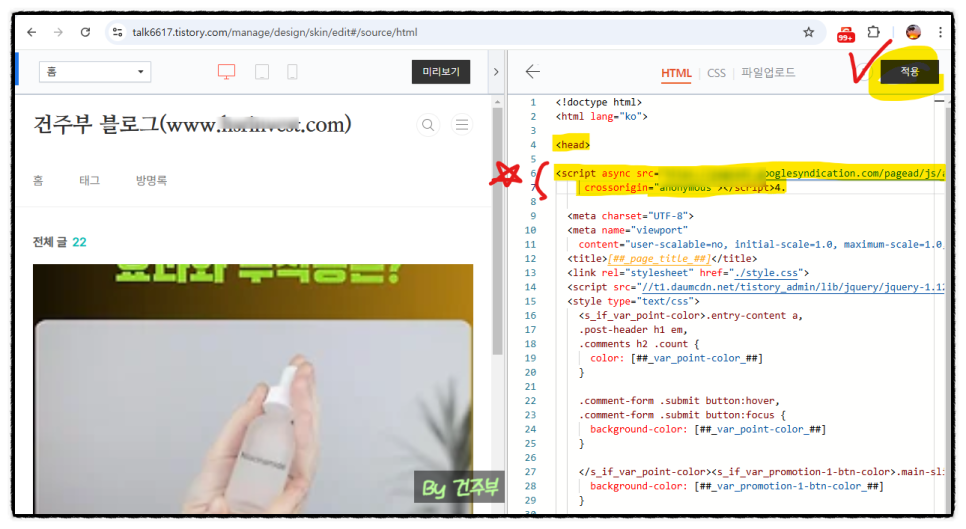Screen dimensions: 966x529
Task: Open the Chrome profile avatar
Action: 913,32
